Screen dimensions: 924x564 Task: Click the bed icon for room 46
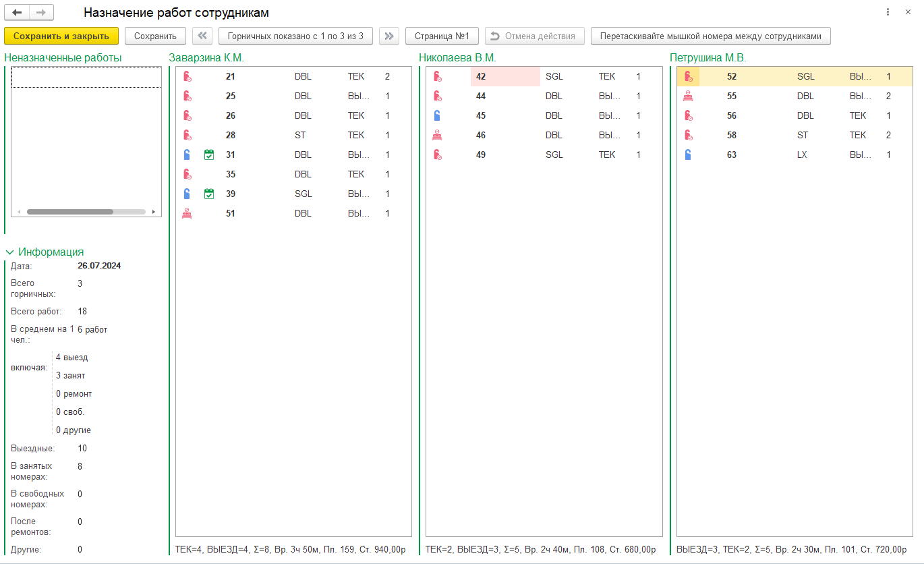click(x=437, y=136)
